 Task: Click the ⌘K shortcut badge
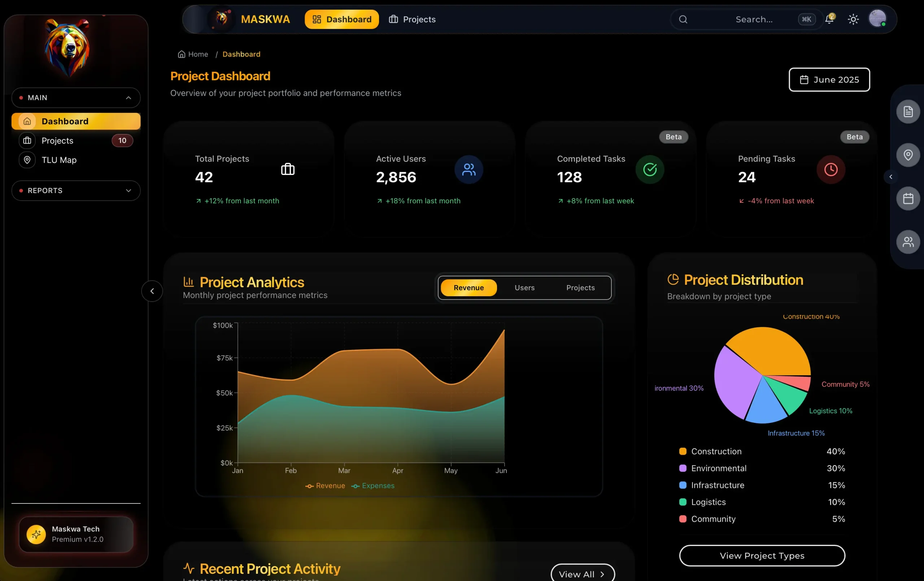pyautogui.click(x=807, y=19)
